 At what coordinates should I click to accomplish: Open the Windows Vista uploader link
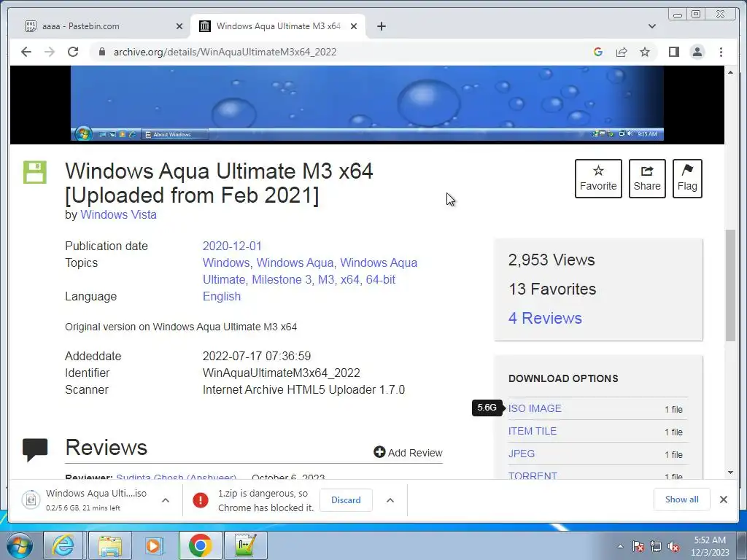point(118,215)
